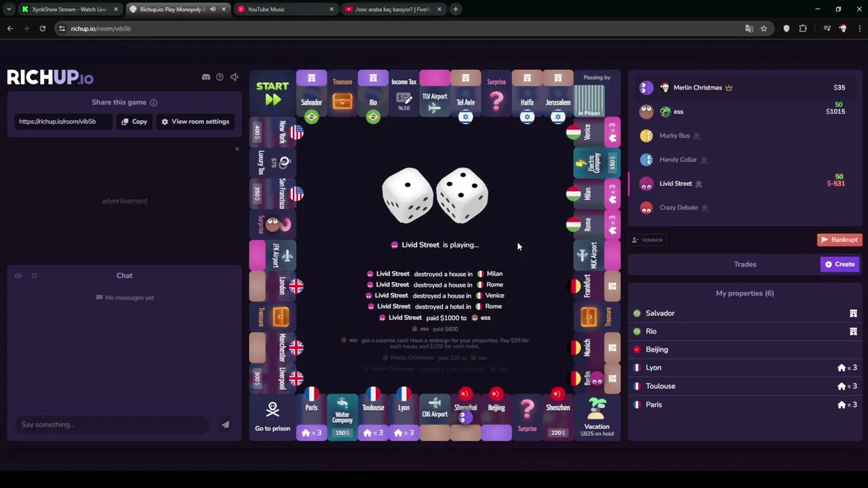Select player Merlin Christmas
Viewport: 868px width, 488px height.
point(745,87)
